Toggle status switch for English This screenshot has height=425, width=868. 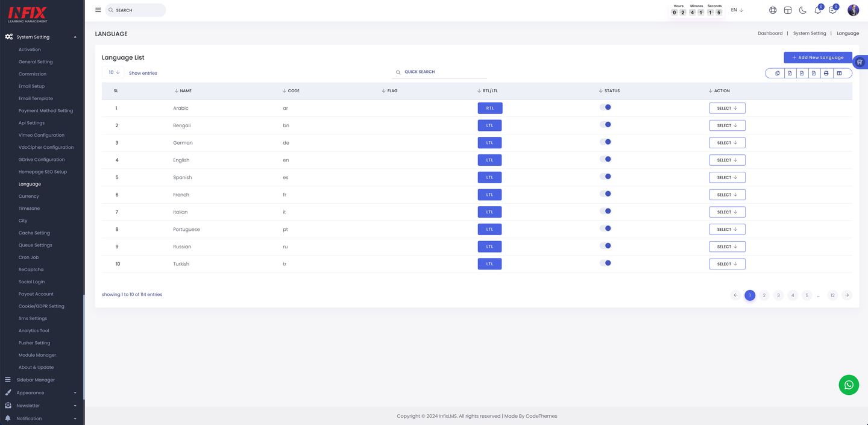click(x=606, y=159)
